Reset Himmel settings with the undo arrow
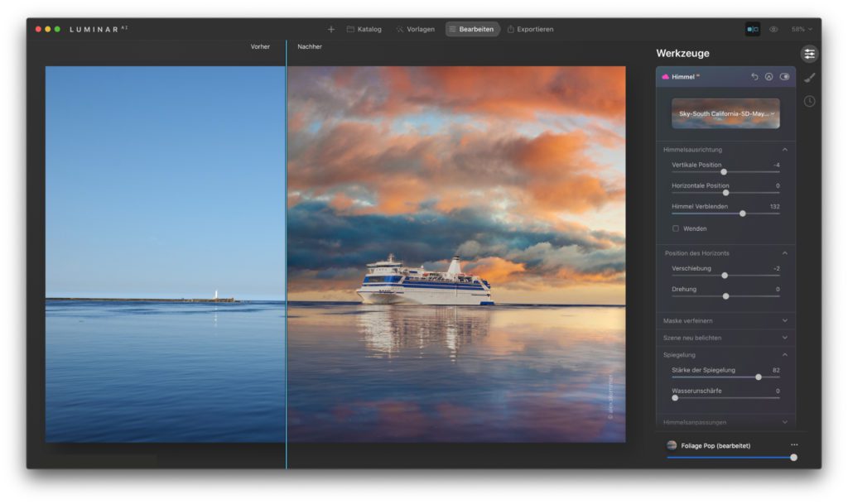The width and height of the screenshot is (848, 504). pos(754,76)
